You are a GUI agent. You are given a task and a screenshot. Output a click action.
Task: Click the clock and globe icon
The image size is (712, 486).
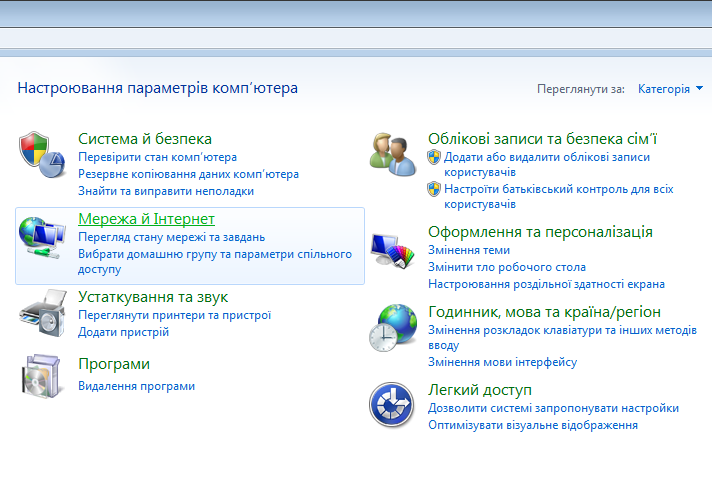393,328
